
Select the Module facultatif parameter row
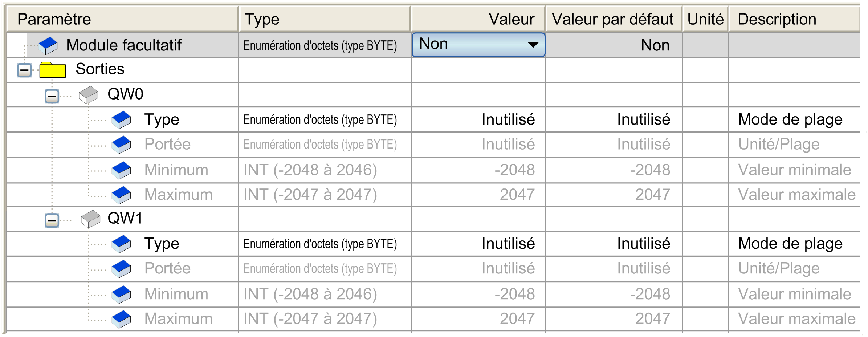124,45
